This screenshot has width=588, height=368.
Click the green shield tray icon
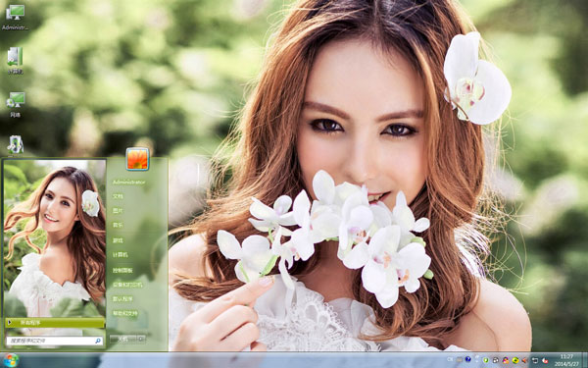click(x=486, y=360)
